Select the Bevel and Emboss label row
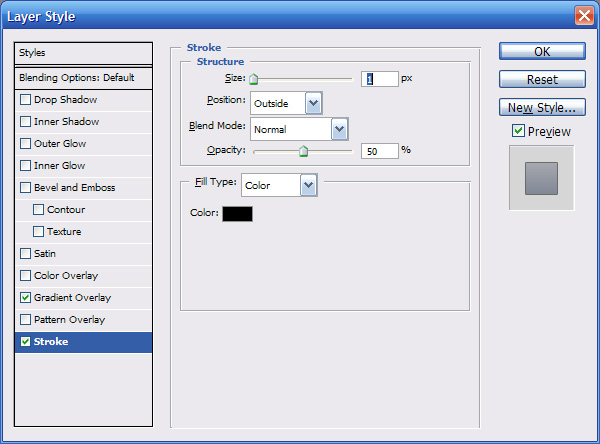Screen dimensions: 600x444 pyautogui.click(x=83, y=188)
